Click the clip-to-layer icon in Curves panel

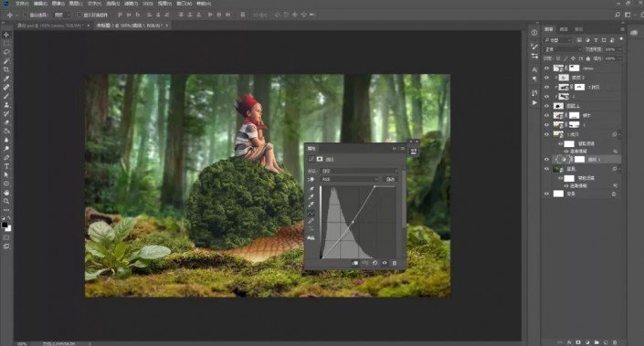(x=354, y=263)
